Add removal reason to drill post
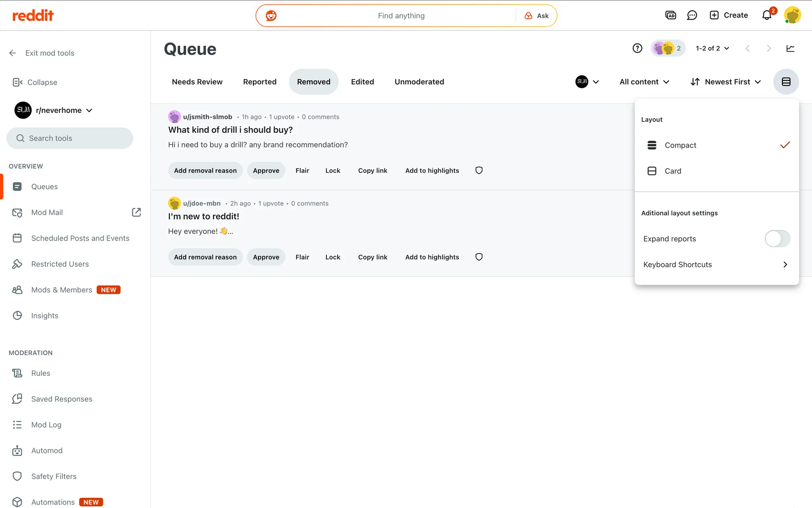812x508 pixels. [205, 171]
